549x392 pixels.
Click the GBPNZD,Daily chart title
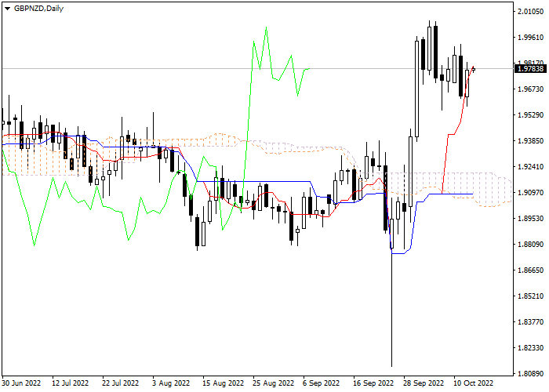coord(39,7)
